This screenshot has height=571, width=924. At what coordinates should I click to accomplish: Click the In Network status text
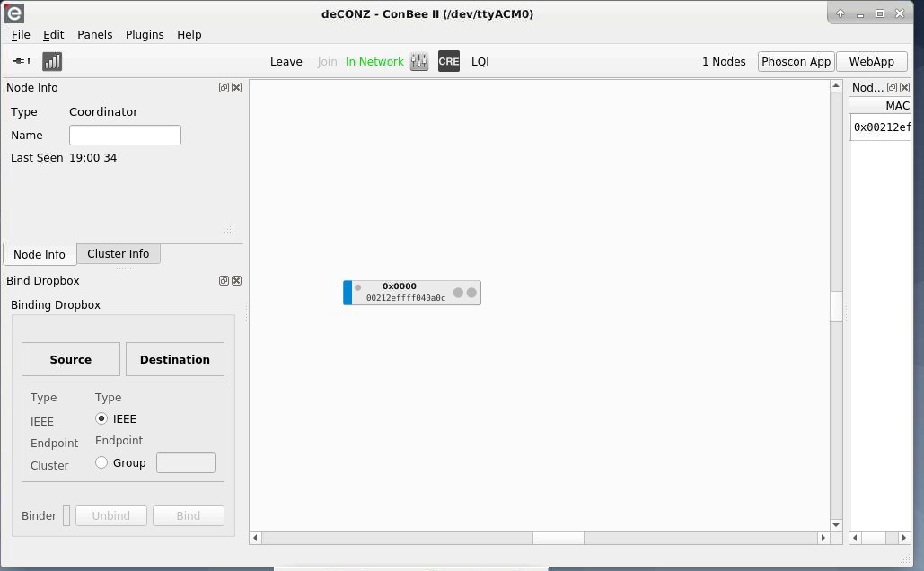pyautogui.click(x=374, y=61)
